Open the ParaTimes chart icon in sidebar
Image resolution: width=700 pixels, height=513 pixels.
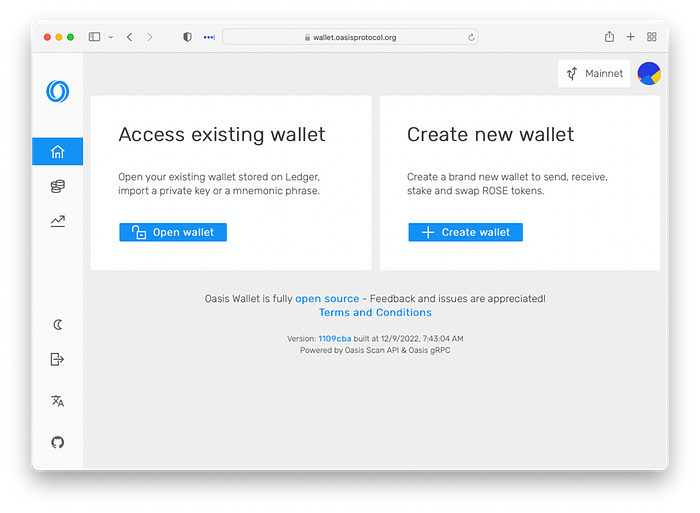pyautogui.click(x=58, y=221)
